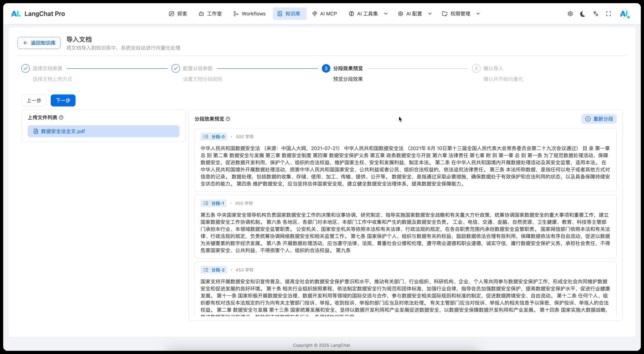644x354 pixels.
Task: Click the compass icon beside 探索
Action: pyautogui.click(x=172, y=13)
